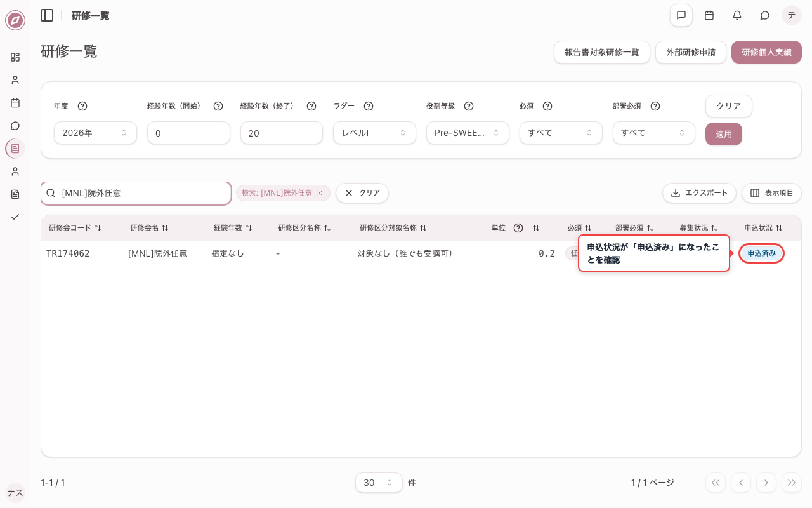
Task: Click the テス avatar at sidebar bottom
Action: pos(15,493)
